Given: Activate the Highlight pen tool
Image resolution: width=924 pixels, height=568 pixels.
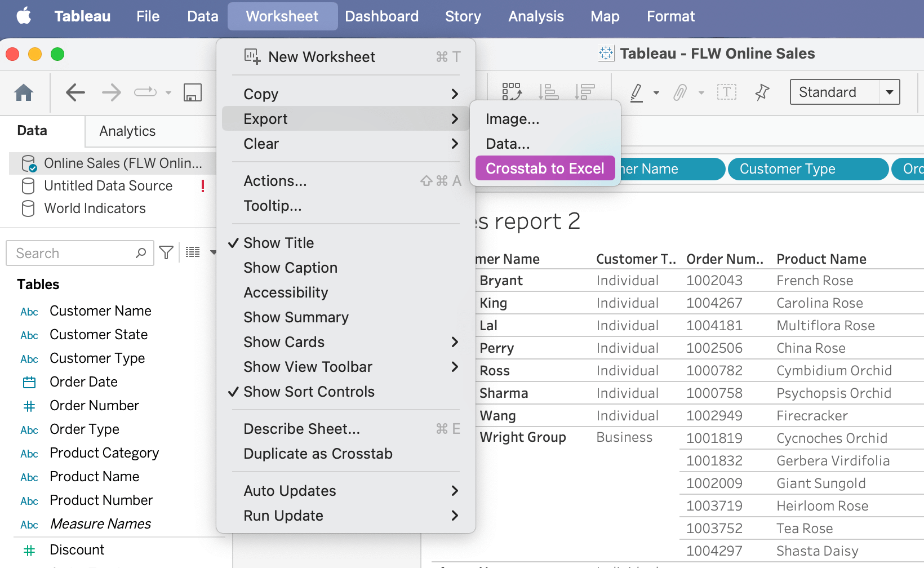Looking at the screenshot, I should 636,92.
